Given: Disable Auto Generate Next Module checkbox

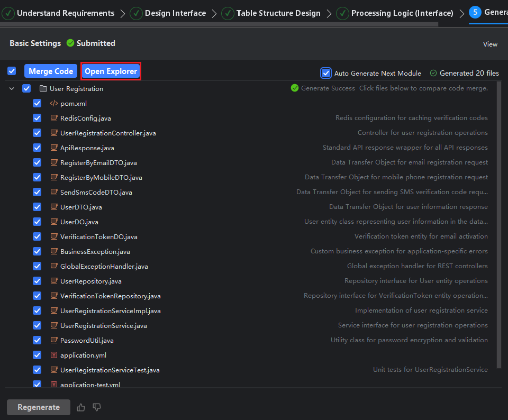Looking at the screenshot, I should (326, 73).
